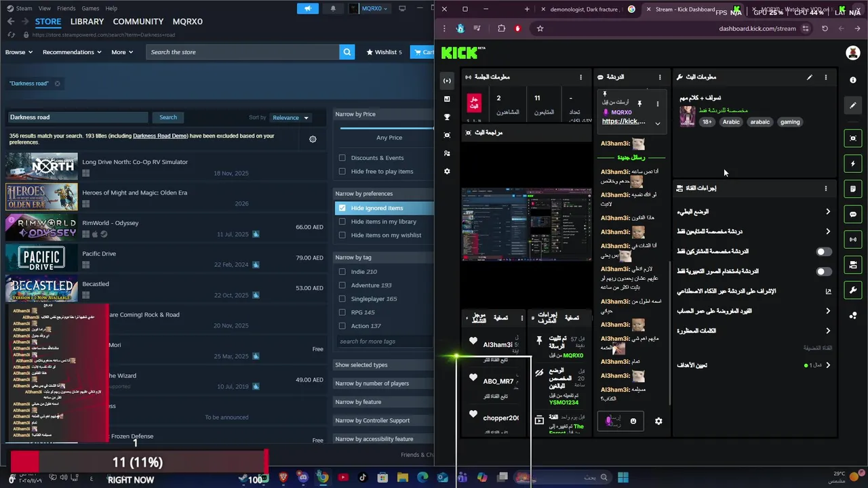Expand pinned message chevron in chat
868x488 pixels.
pos(657,123)
